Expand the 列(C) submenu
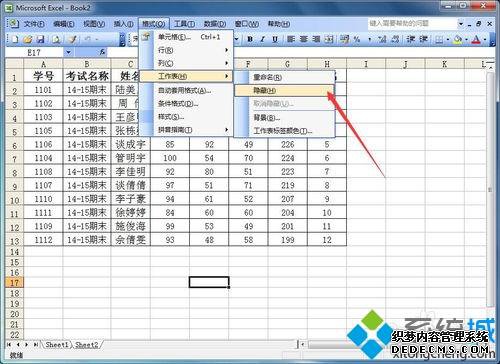Image resolution: width=500 pixels, height=364 pixels. click(x=186, y=63)
